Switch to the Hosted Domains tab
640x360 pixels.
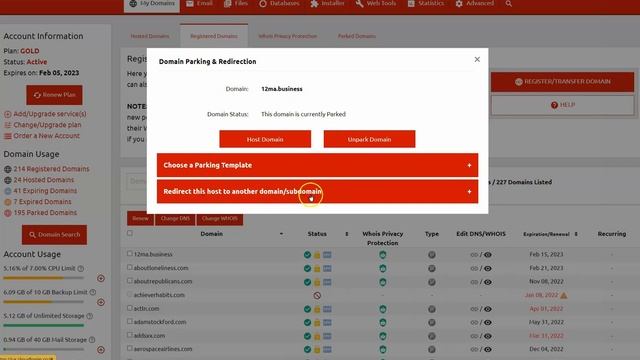[x=150, y=36]
